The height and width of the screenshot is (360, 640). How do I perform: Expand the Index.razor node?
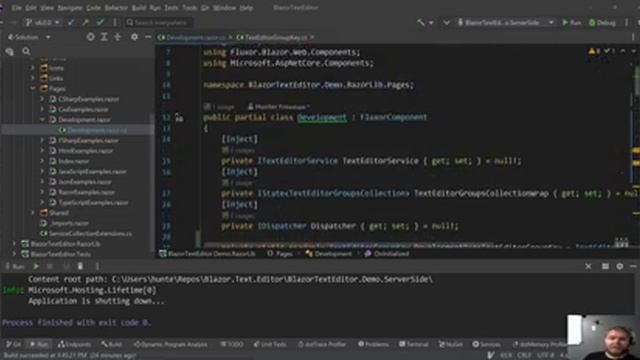(x=42, y=161)
